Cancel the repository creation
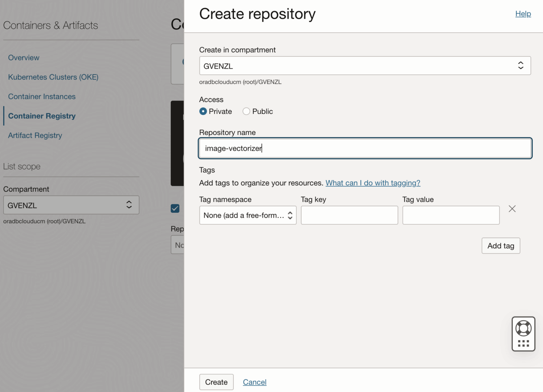 point(254,382)
